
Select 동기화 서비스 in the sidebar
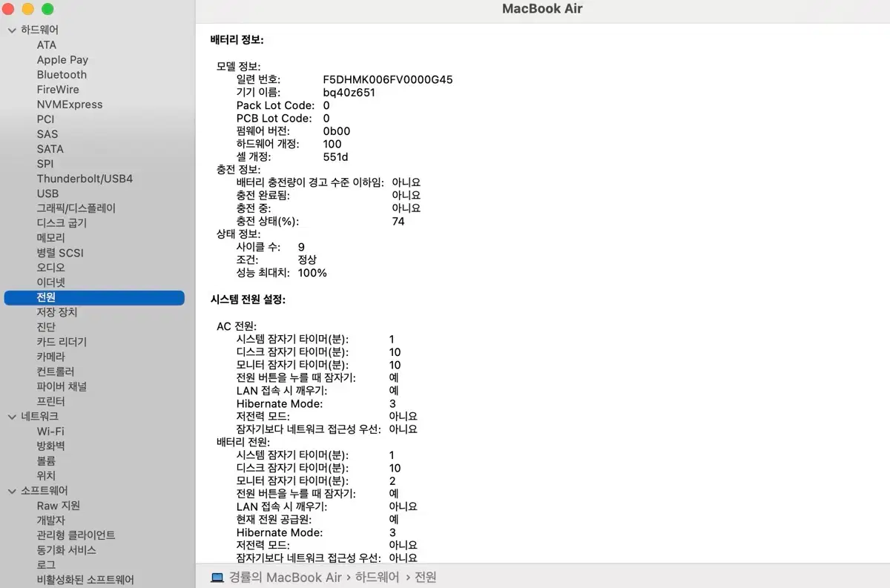click(x=67, y=550)
